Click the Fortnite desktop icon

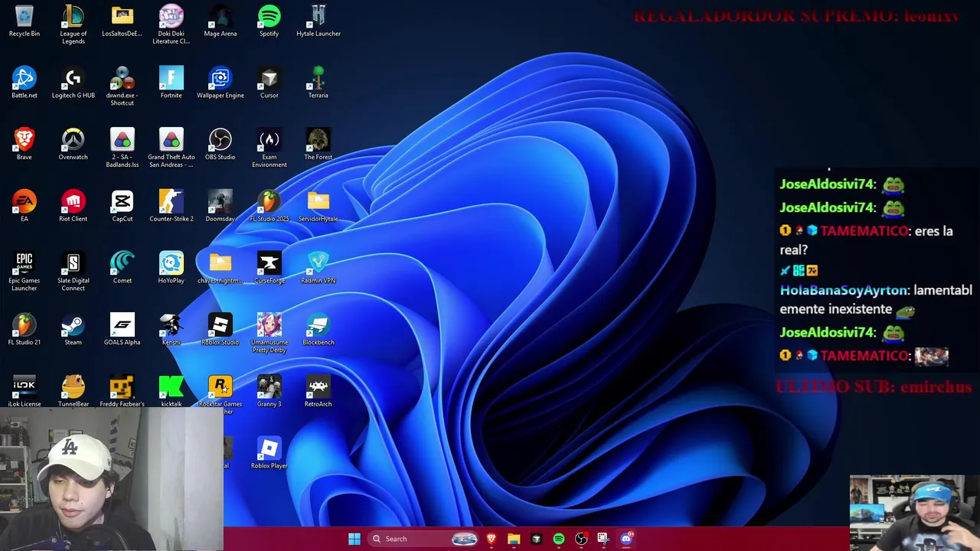tap(171, 83)
